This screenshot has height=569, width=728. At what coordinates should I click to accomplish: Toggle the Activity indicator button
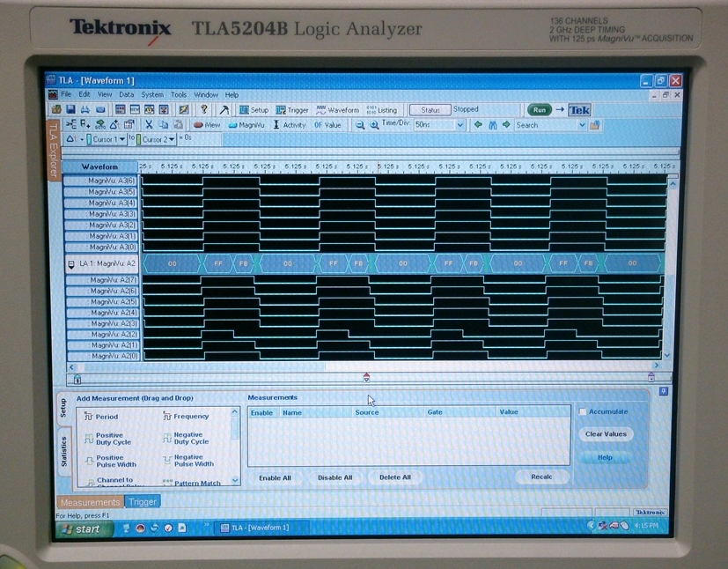point(290,125)
